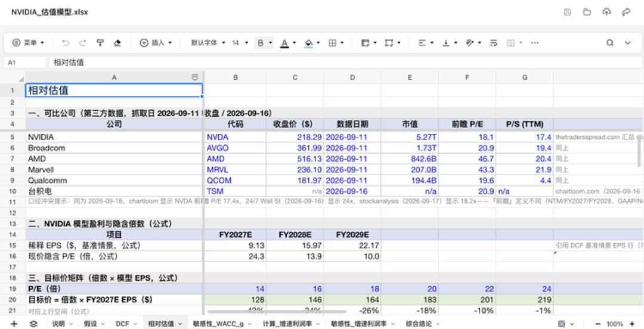Click the formula bar showing 相对估值

point(345,63)
